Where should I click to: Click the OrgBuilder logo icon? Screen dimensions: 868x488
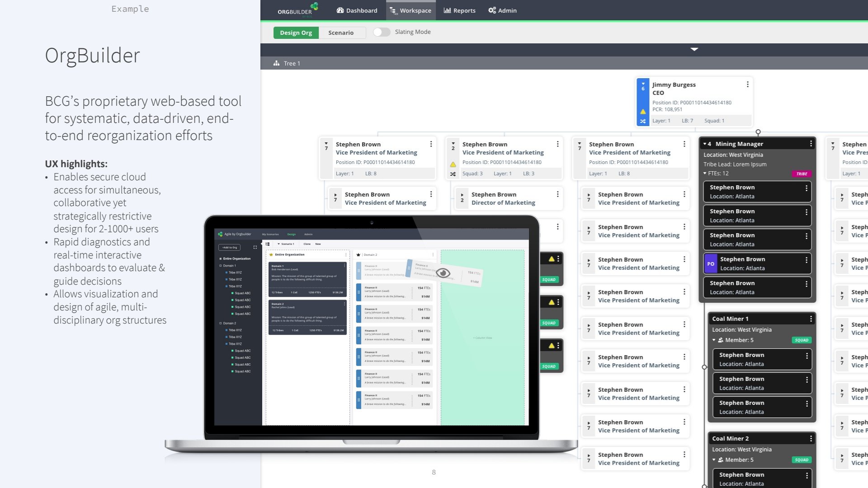[x=314, y=6]
